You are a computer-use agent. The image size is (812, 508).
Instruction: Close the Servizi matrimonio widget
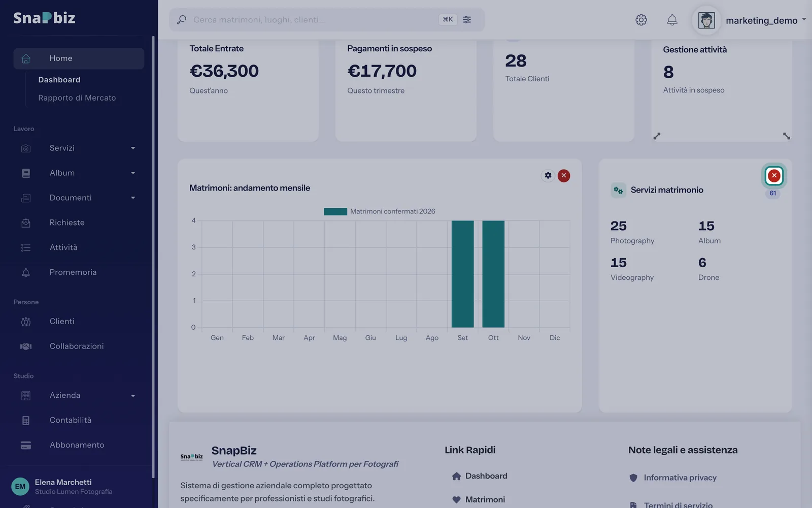coord(774,175)
